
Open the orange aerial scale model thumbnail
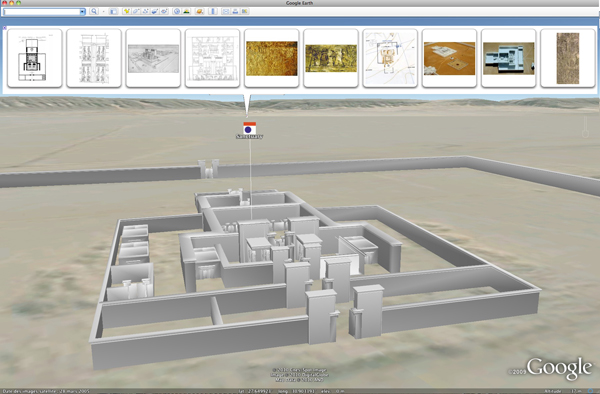449,58
